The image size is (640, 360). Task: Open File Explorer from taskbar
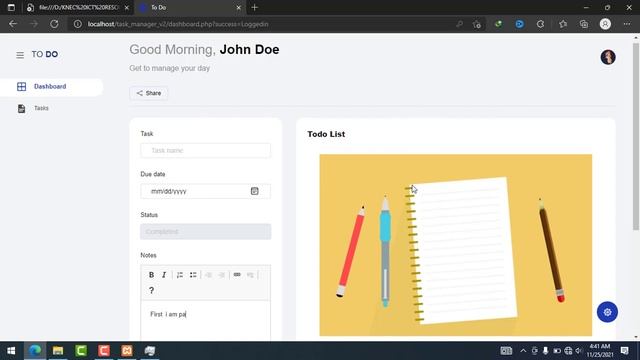(x=58, y=351)
